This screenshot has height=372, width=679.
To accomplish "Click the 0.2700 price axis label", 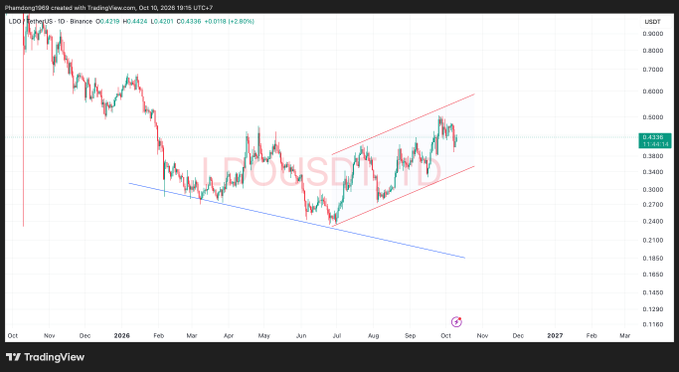I will [653, 205].
